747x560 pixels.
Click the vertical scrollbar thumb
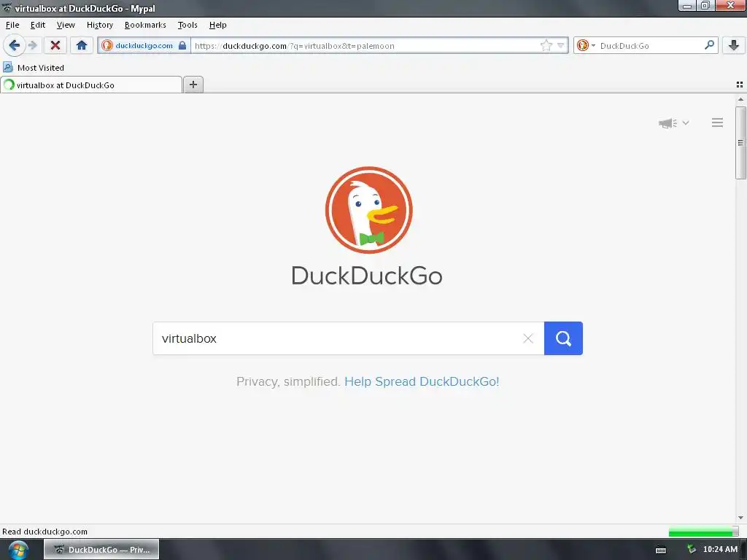(740, 143)
